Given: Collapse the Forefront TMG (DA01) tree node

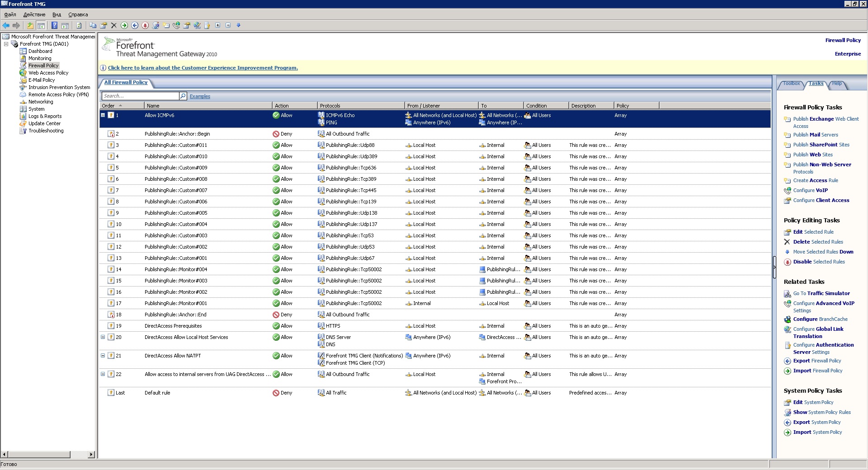Looking at the screenshot, I should (6, 44).
